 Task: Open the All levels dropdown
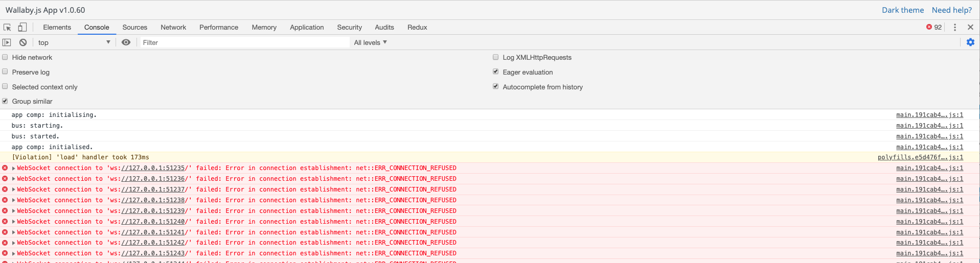click(x=371, y=42)
